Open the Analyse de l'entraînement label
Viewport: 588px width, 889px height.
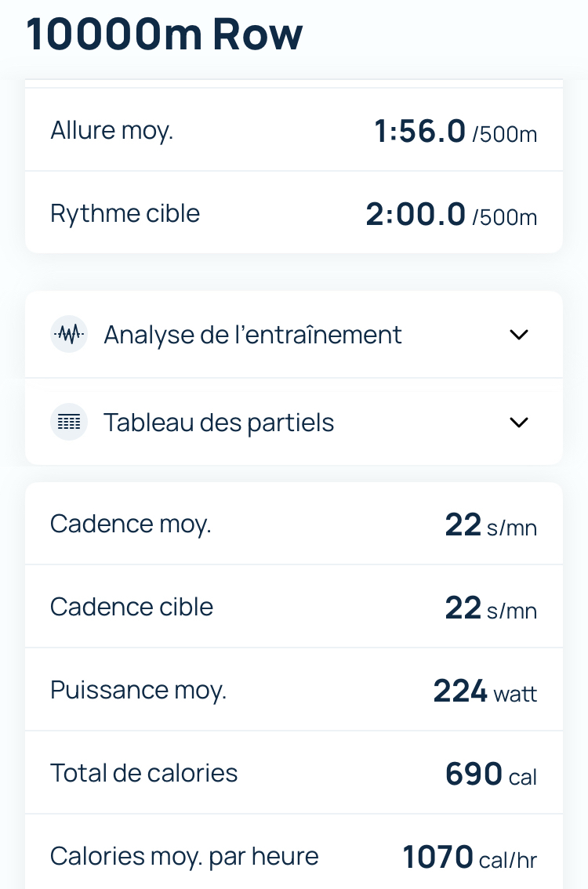click(252, 335)
